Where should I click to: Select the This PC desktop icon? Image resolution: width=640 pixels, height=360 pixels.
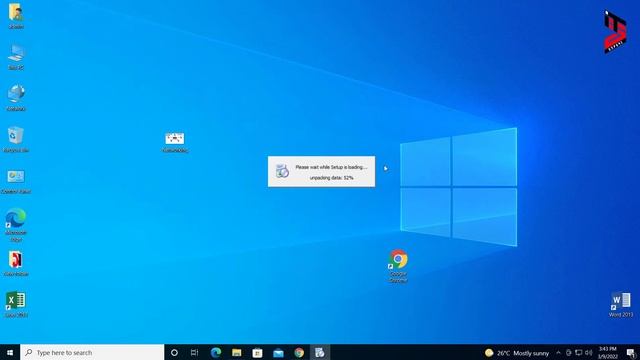[16, 57]
